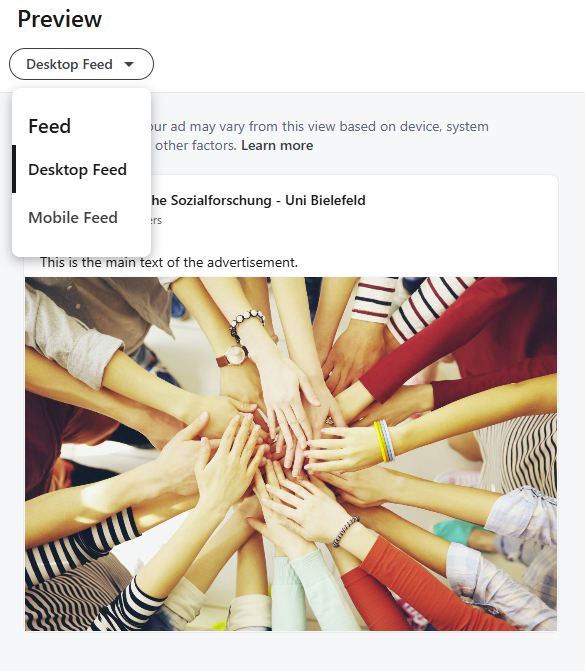Click the black selected bar beside Desktop Feed
The image size is (585, 671).
click(x=14, y=169)
